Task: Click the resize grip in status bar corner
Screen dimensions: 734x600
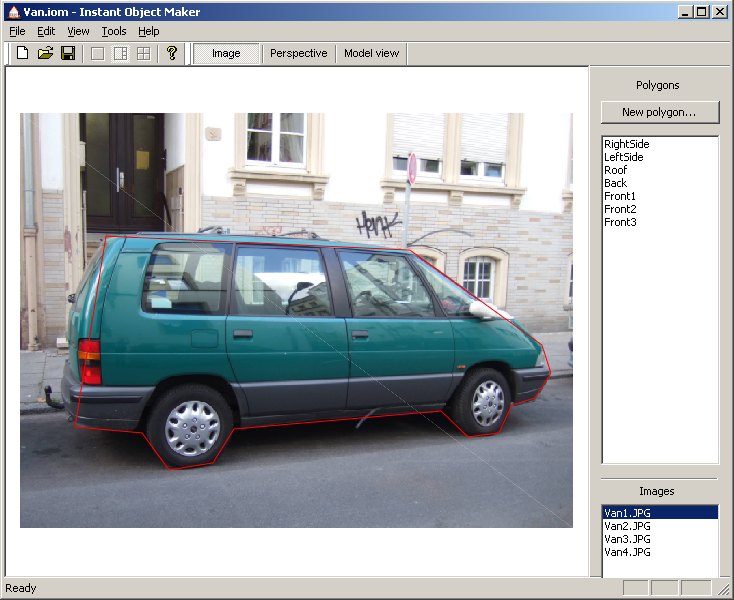Action: 724,589
